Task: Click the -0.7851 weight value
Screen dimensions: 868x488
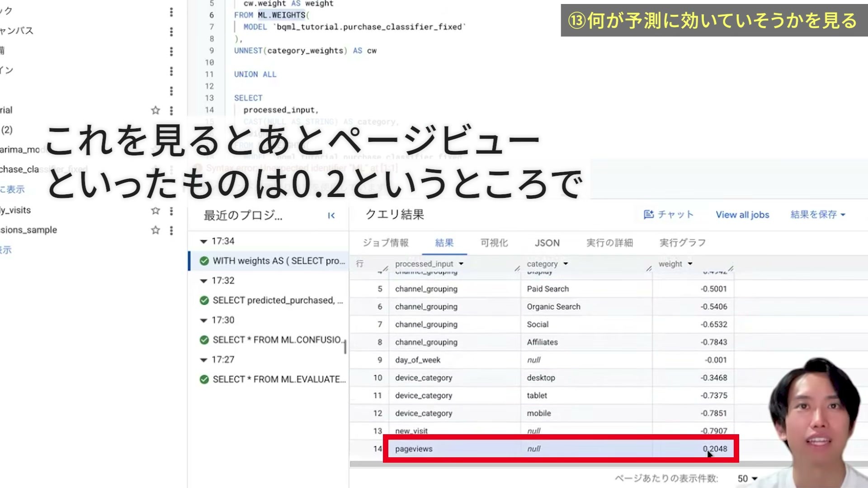Action: [x=714, y=413]
